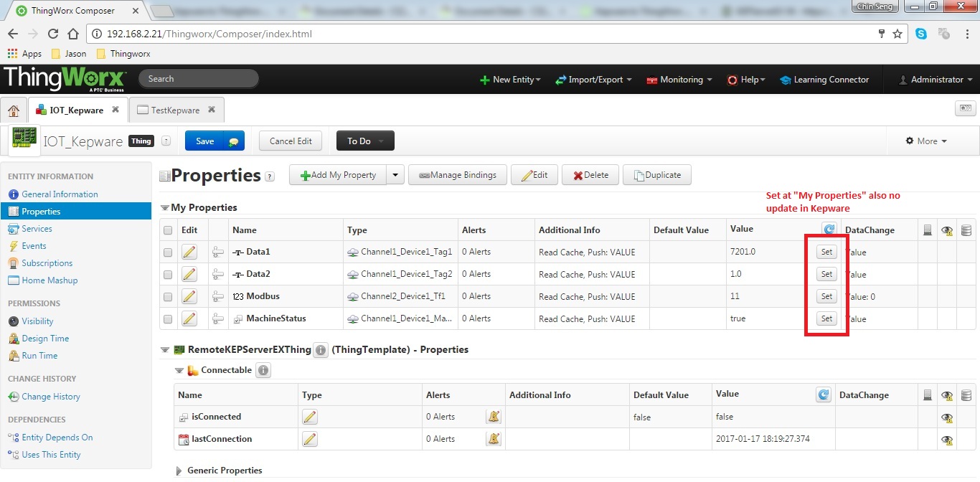Expand the Generic Properties section
Viewport: 980px width, 482px height.
coord(179,471)
